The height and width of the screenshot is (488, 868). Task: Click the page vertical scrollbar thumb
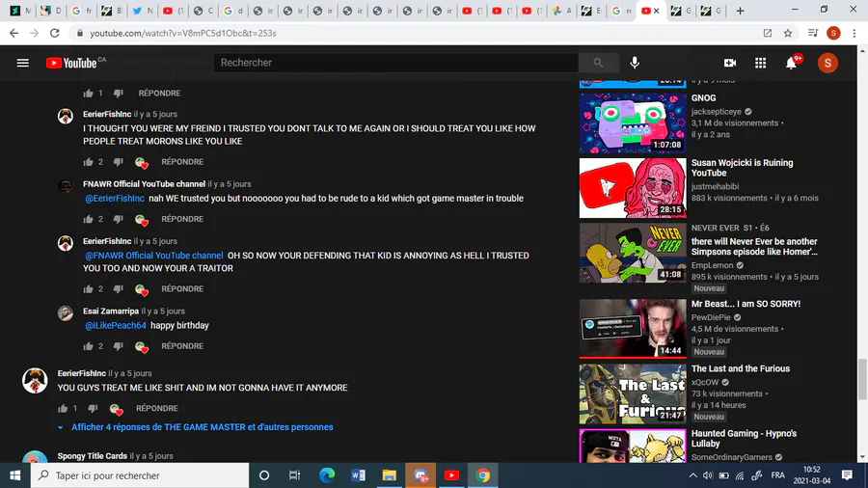click(862, 379)
